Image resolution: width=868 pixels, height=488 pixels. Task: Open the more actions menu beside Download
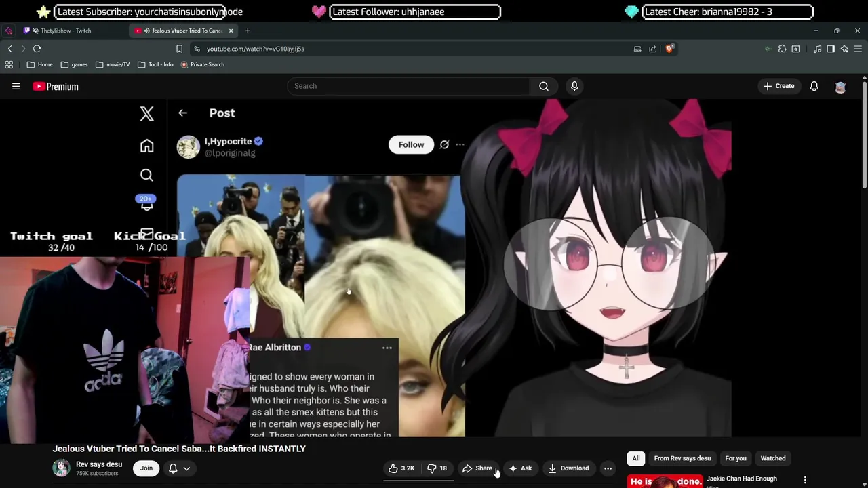(608, 468)
